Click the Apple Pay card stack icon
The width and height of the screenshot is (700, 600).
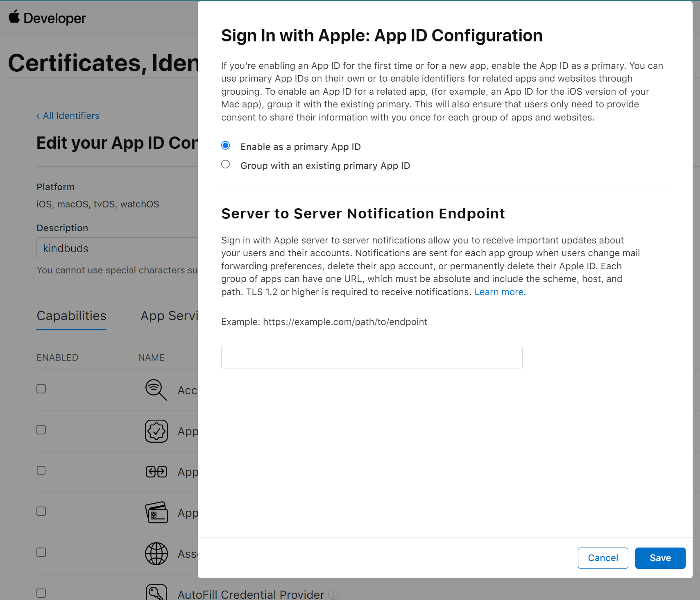[156, 512]
